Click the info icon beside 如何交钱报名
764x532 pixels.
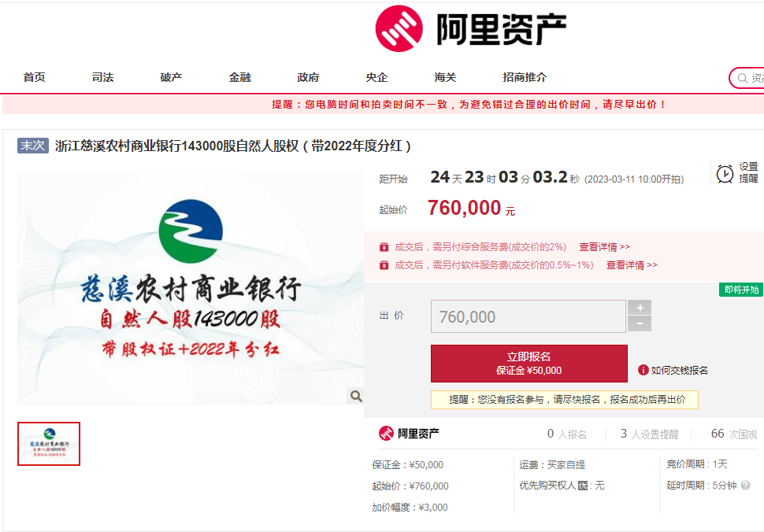pos(643,371)
